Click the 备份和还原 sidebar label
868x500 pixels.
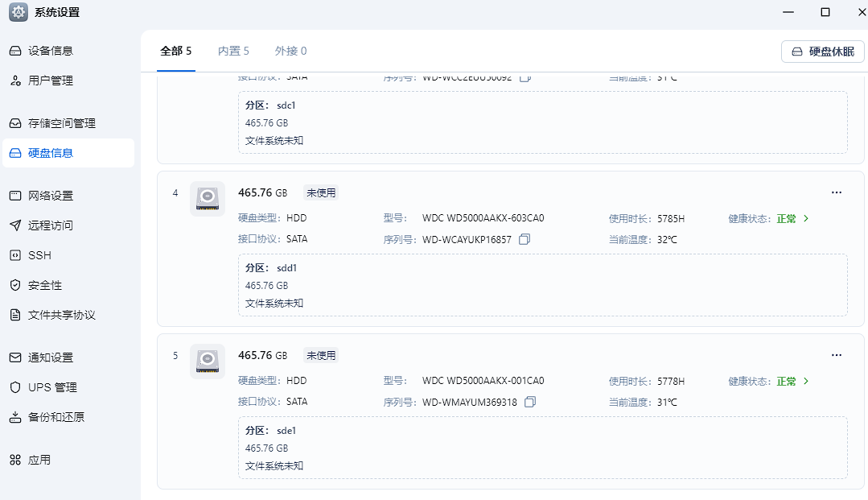tap(56, 417)
